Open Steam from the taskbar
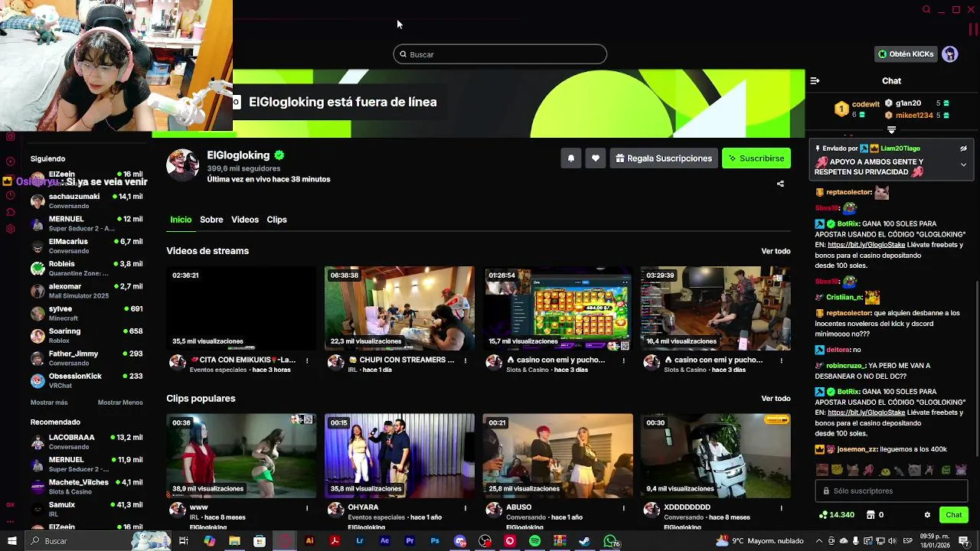 584,541
